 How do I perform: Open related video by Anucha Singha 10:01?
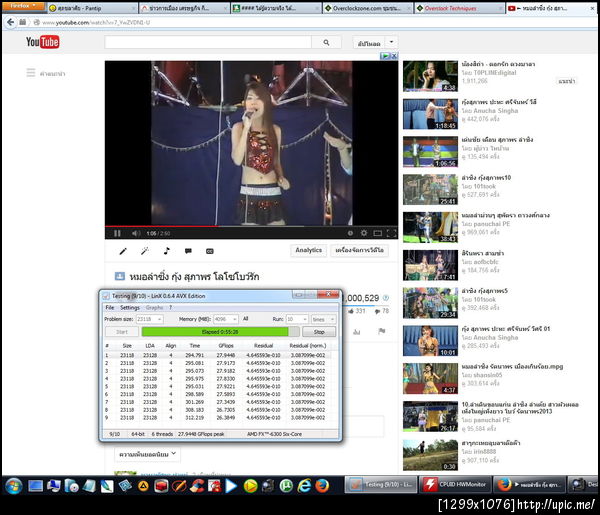click(430, 341)
